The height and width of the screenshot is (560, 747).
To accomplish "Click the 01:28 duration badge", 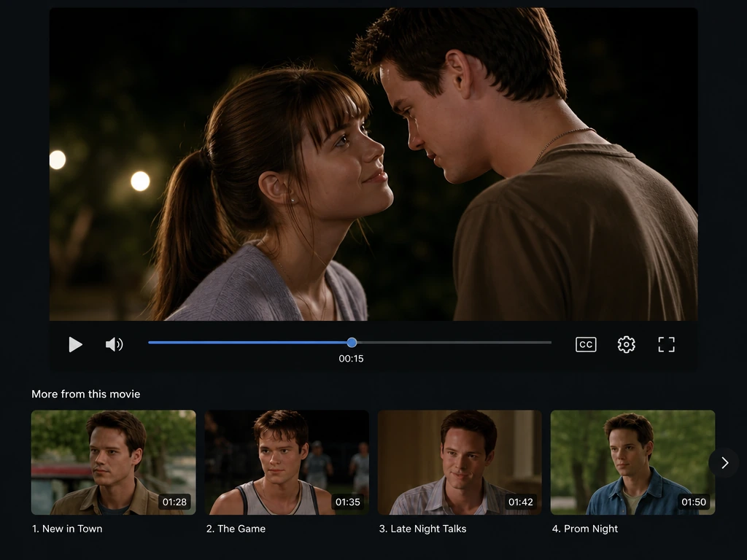I will [174, 502].
